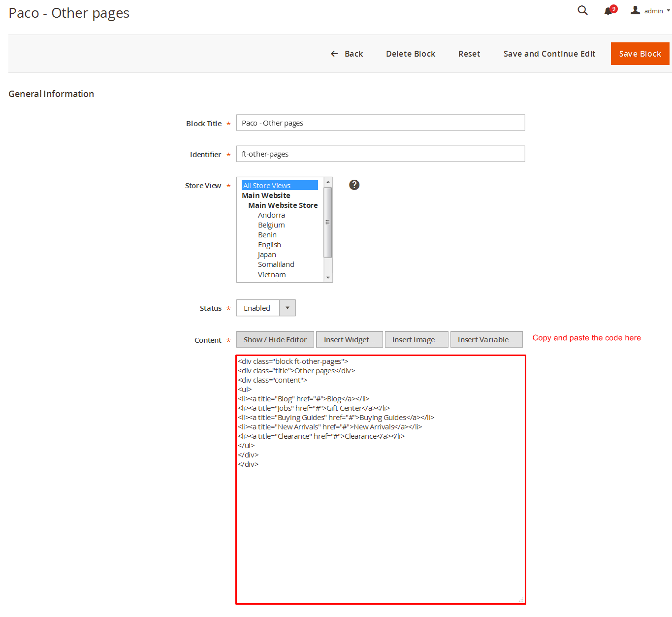Screen dimensions: 672x617
Task: Select Vietnam store view
Action: pyautogui.click(x=272, y=275)
